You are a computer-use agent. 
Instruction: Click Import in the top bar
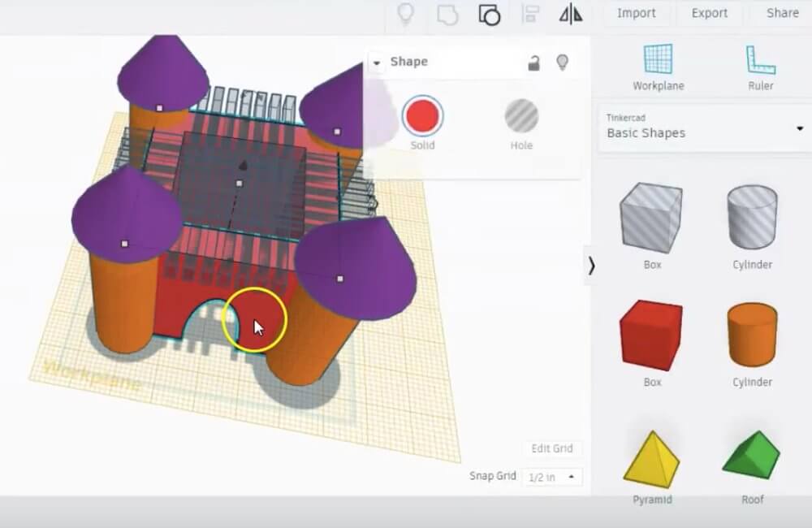[x=637, y=13]
